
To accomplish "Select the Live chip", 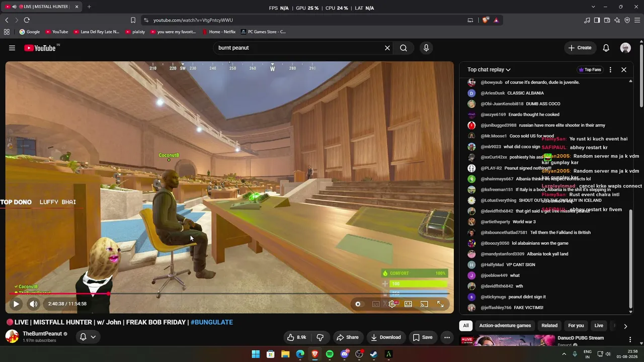I will (599, 326).
